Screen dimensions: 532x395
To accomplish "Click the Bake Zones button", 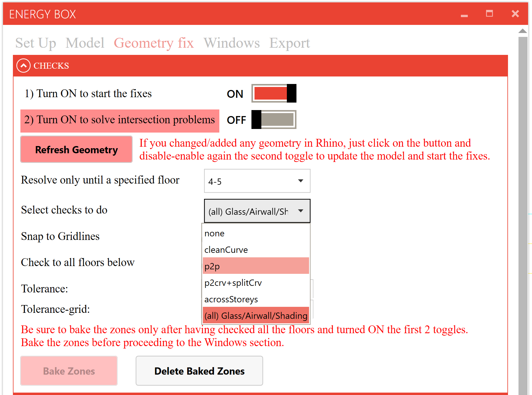I will point(69,371).
